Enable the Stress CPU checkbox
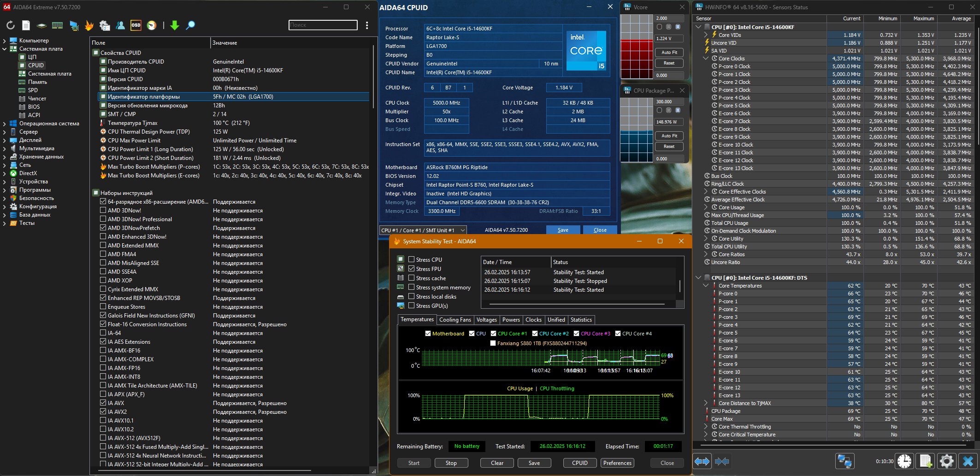The image size is (980, 476). pyautogui.click(x=412, y=259)
